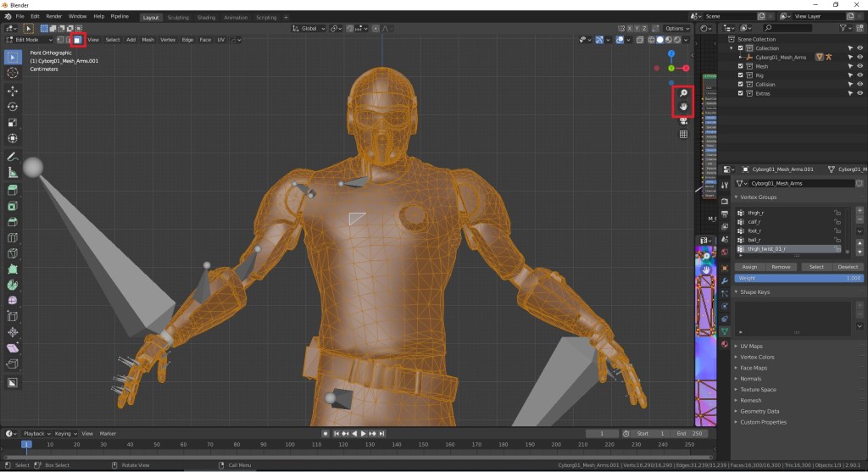
Task: Hide the Collision collection with eye icon
Action: [x=860, y=85]
